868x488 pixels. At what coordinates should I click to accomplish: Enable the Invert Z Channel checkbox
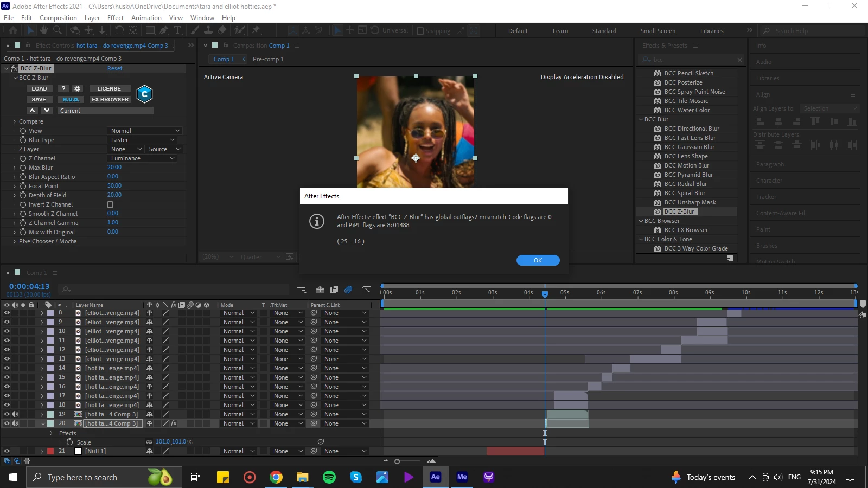[x=110, y=204]
